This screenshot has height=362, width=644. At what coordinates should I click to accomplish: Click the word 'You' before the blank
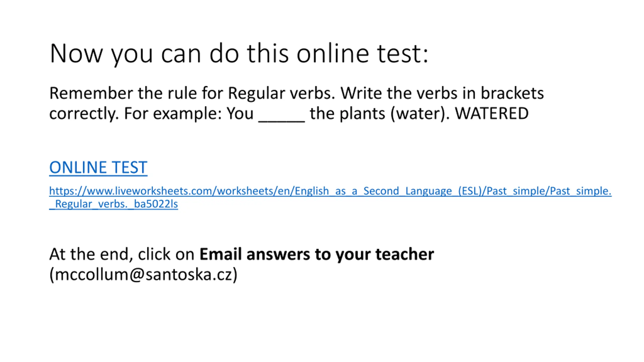pyautogui.click(x=240, y=114)
